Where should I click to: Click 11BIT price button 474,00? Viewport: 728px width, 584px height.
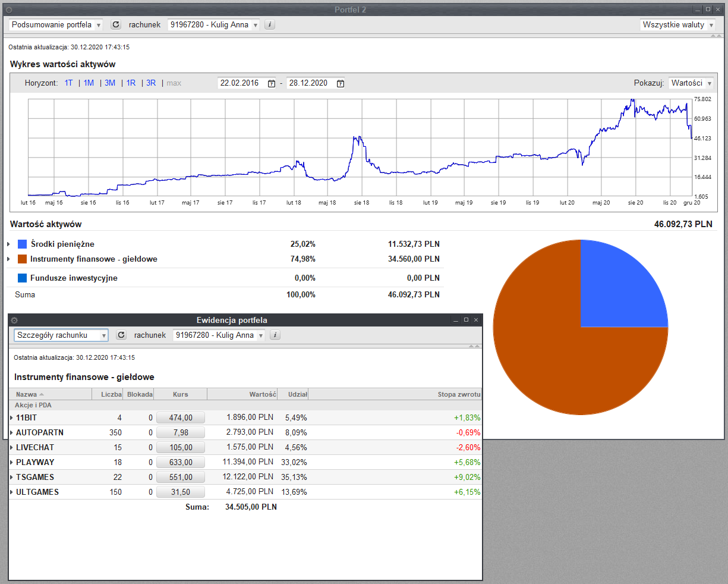pyautogui.click(x=181, y=417)
